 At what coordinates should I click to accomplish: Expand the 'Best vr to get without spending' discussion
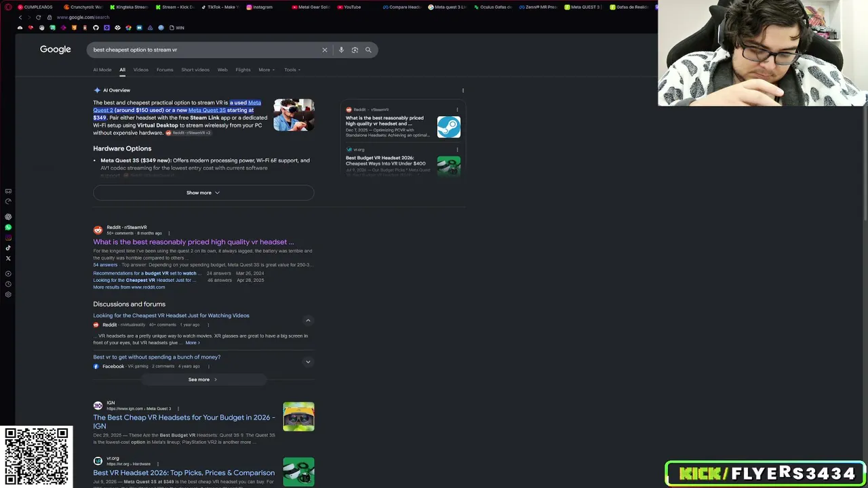click(308, 362)
